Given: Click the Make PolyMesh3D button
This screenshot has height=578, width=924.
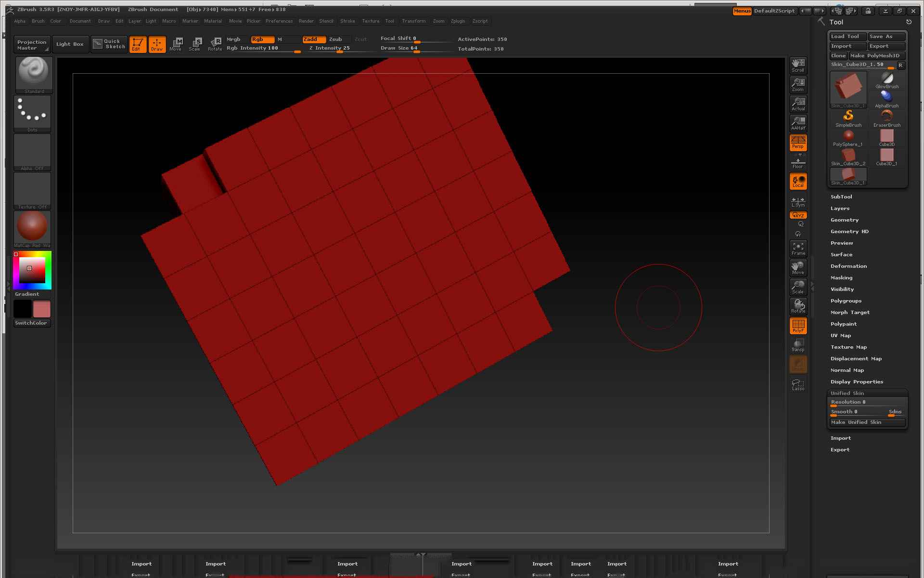Looking at the screenshot, I should tap(877, 56).
